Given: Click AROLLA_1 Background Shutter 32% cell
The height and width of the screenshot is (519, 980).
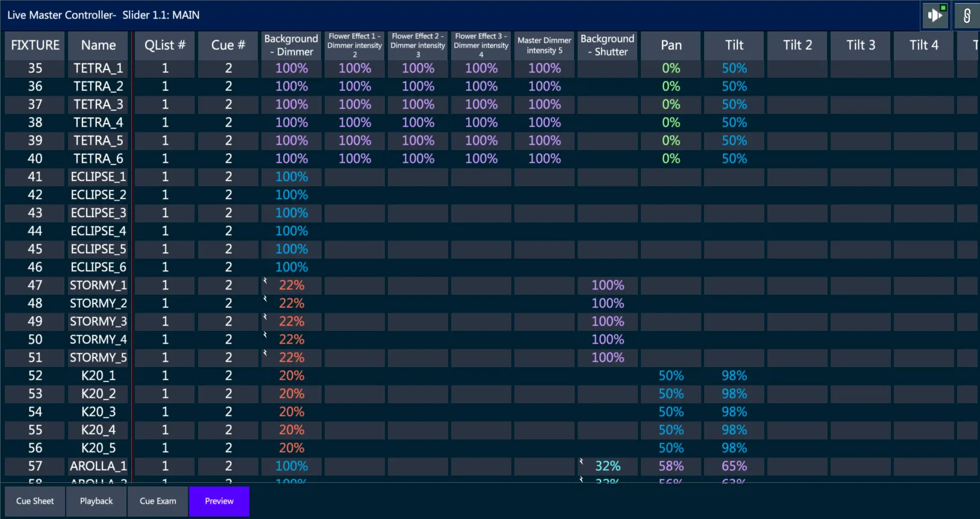Looking at the screenshot, I should click(608, 466).
